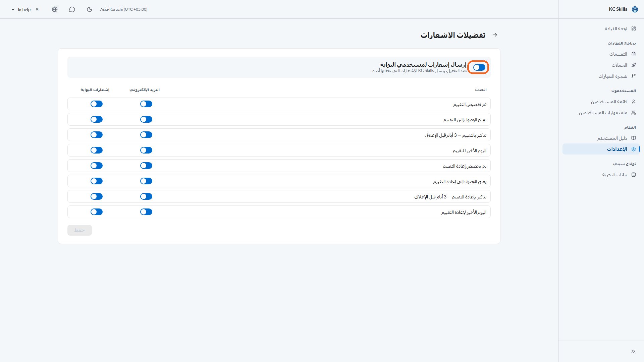The height and width of the screenshot is (362, 644).
Task: Toggle portal switch for يفتح الوصول إلى إعادة التقييم
Action: [x=97, y=181]
